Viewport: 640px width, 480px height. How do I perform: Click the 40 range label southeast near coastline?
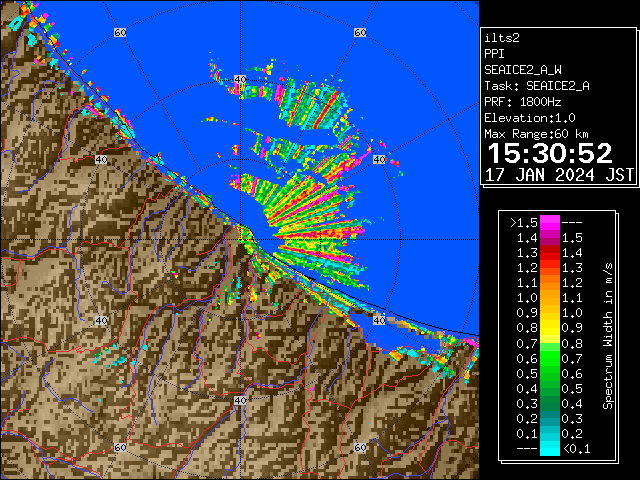click(x=379, y=320)
